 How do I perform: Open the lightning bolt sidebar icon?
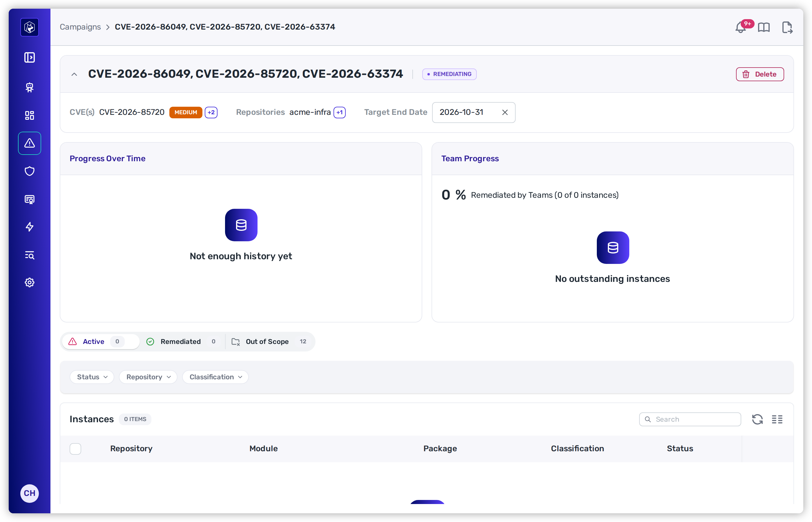click(x=30, y=227)
